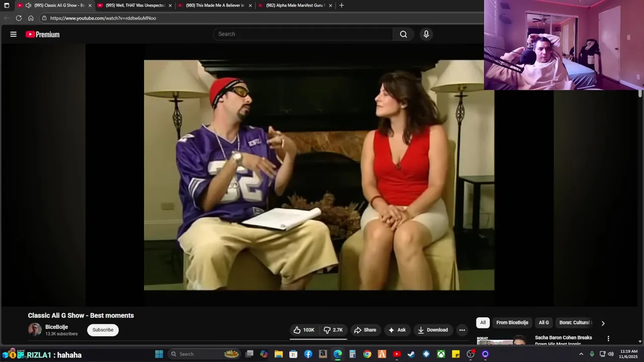This screenshot has height=362, width=644.
Task: Open volume control in system tray
Action: 611,354
